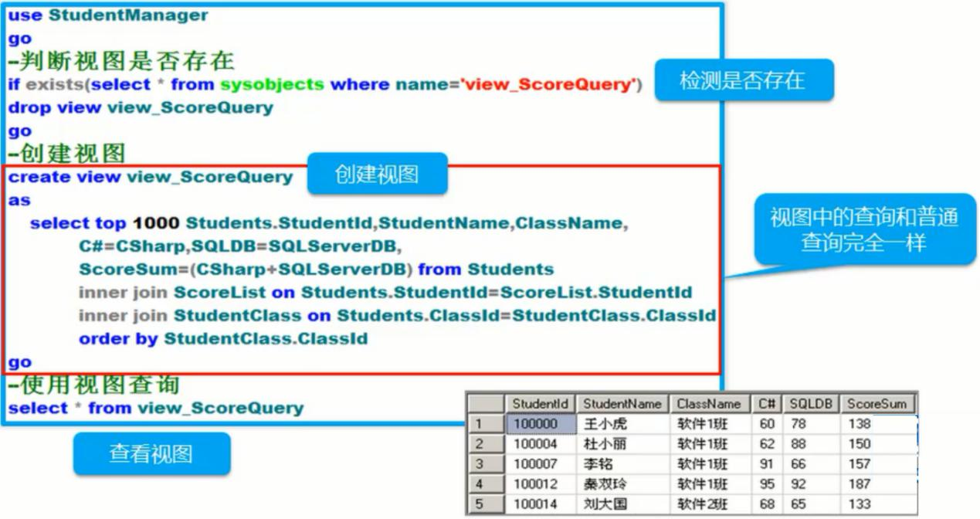Select row number 3 header in results
The width and height of the screenshot is (980, 519).
click(486, 464)
